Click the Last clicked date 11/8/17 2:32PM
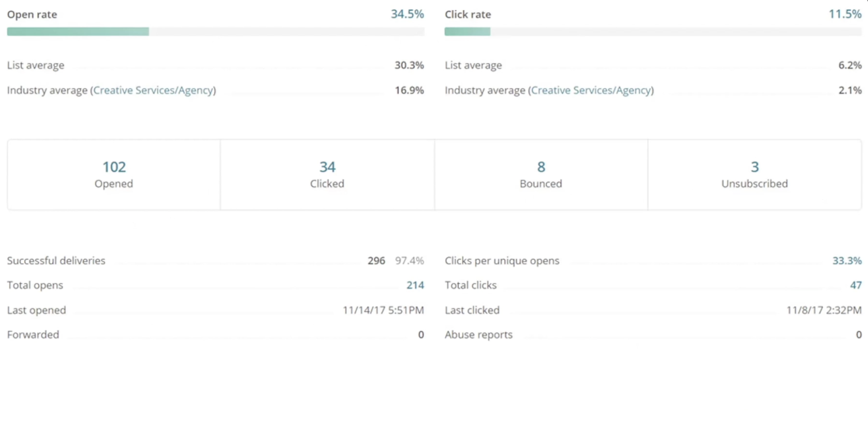This screenshot has height=432, width=868. [x=824, y=310]
